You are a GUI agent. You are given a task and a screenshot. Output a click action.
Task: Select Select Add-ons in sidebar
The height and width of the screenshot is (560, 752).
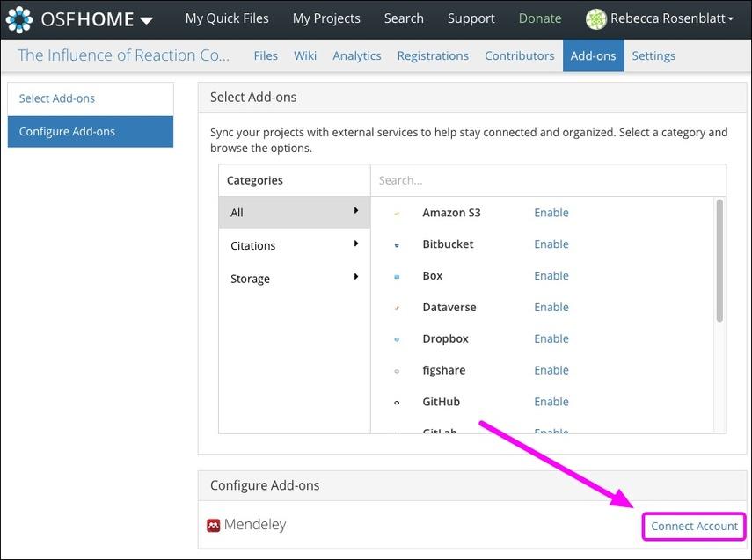91,98
